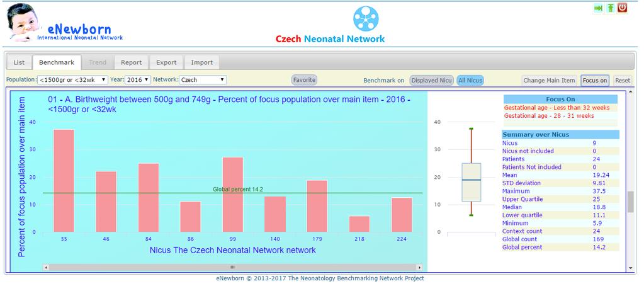Click the Patients Not included row label
644x286 pixels.
[x=531, y=167]
